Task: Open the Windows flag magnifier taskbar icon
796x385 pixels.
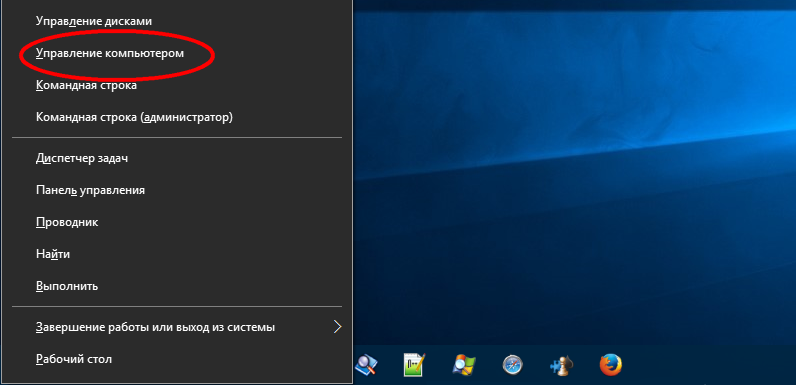Action: [x=463, y=365]
